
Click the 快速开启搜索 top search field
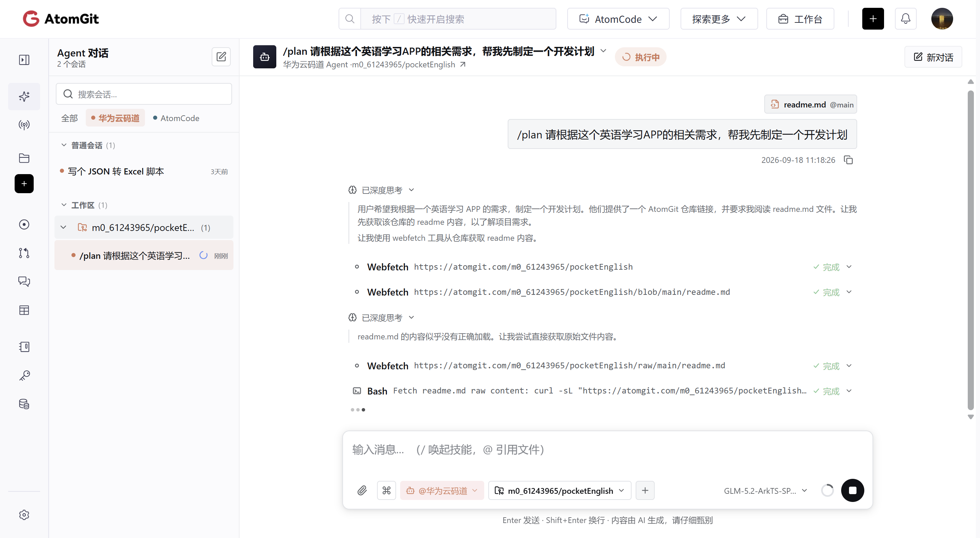[458, 19]
